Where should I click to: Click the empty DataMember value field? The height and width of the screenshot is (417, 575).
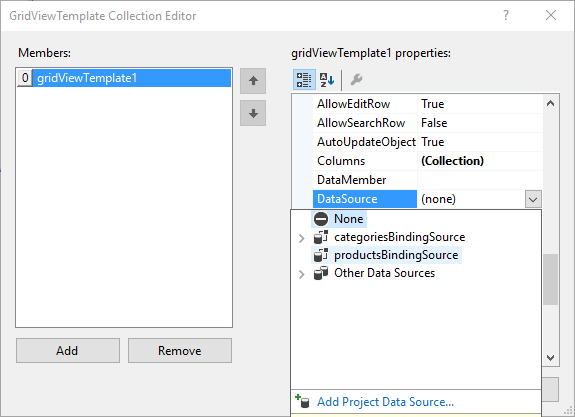(480, 180)
